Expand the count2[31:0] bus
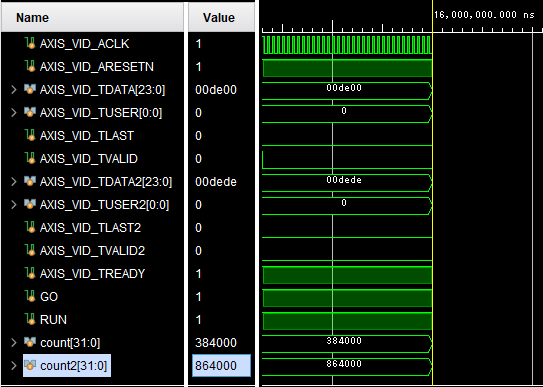 [x=14, y=366]
